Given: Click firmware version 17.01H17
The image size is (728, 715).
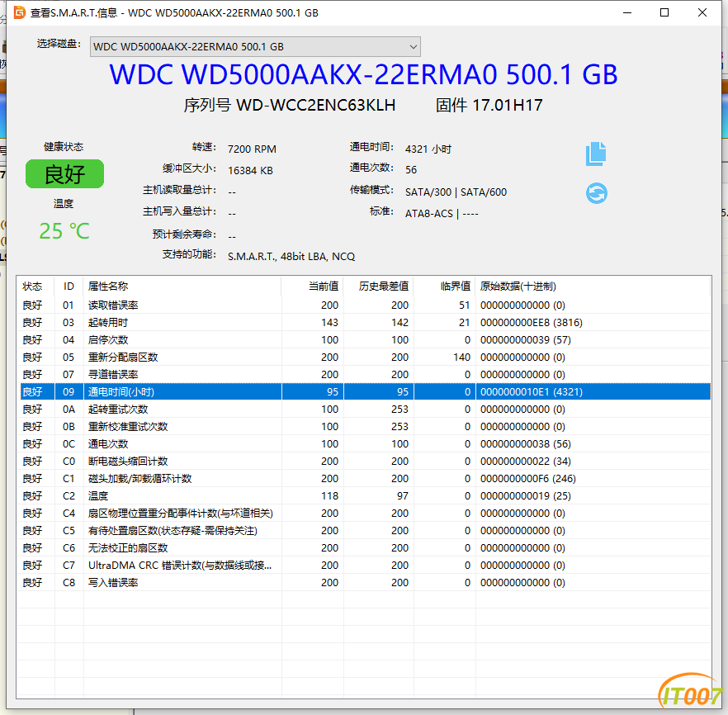Looking at the screenshot, I should 508,106.
